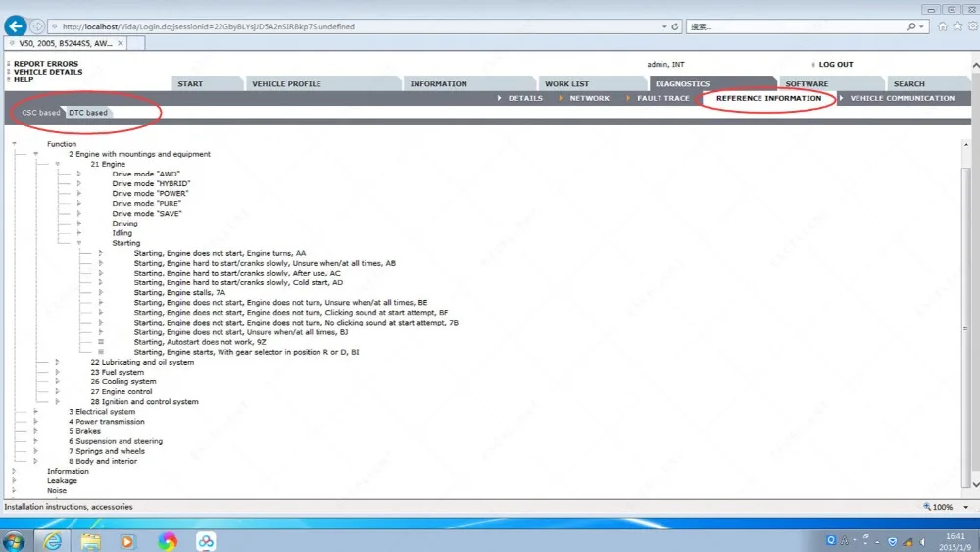Expand 5 Brakes node arrow

click(35, 431)
